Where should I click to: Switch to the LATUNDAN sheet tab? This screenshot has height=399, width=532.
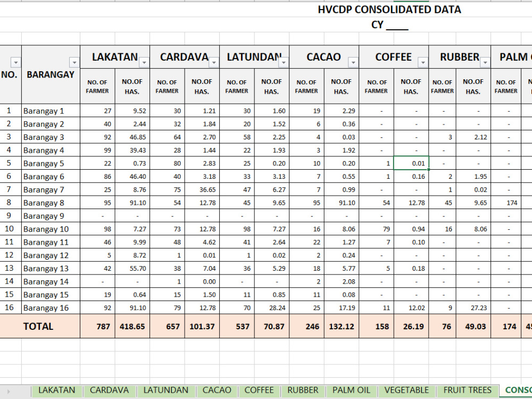click(165, 390)
